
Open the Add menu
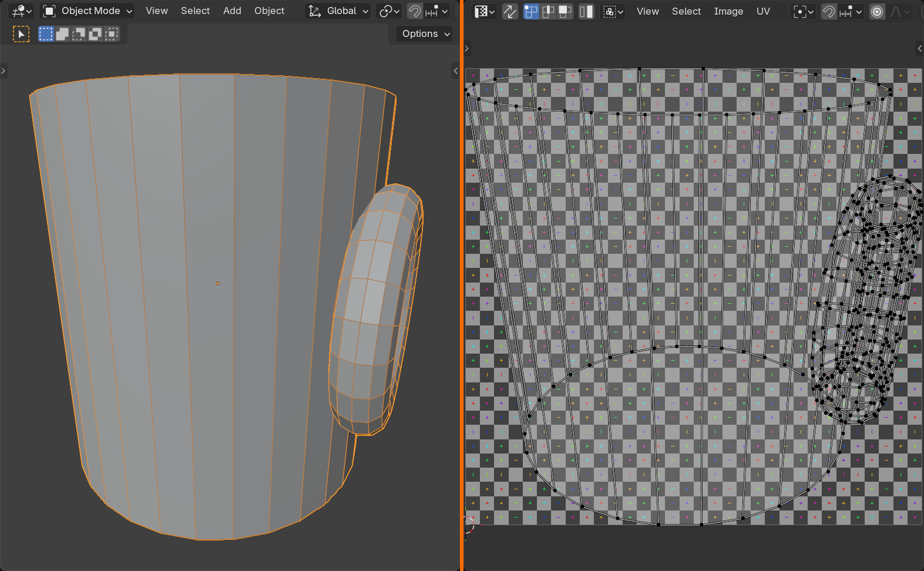(x=232, y=11)
